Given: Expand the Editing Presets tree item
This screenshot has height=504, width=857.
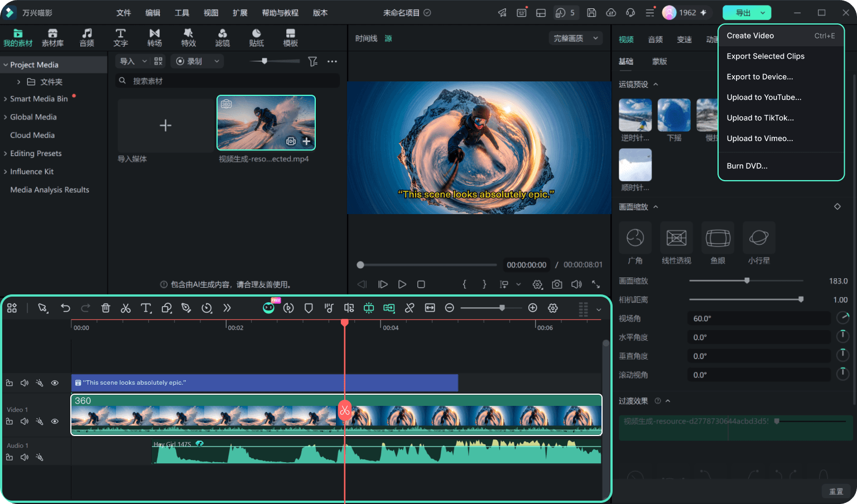Looking at the screenshot, I should click(x=6, y=153).
